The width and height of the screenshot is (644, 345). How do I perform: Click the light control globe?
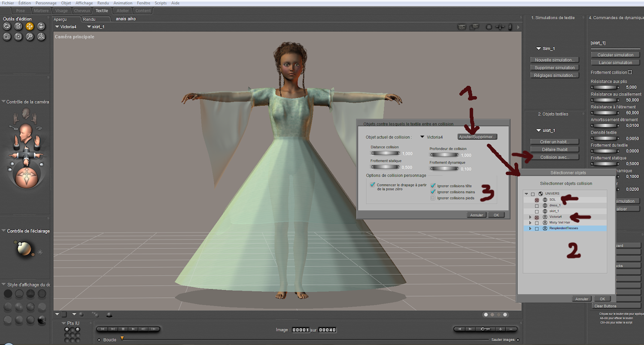click(x=25, y=249)
